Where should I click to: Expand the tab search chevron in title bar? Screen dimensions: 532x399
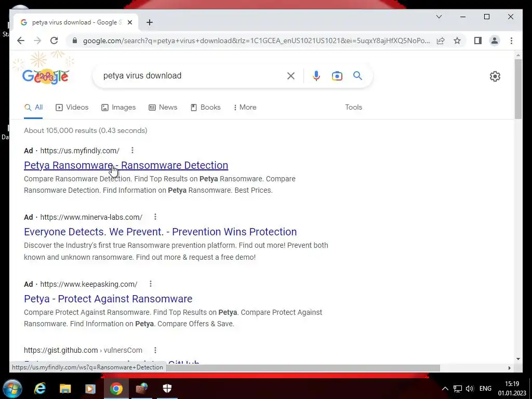point(438,17)
